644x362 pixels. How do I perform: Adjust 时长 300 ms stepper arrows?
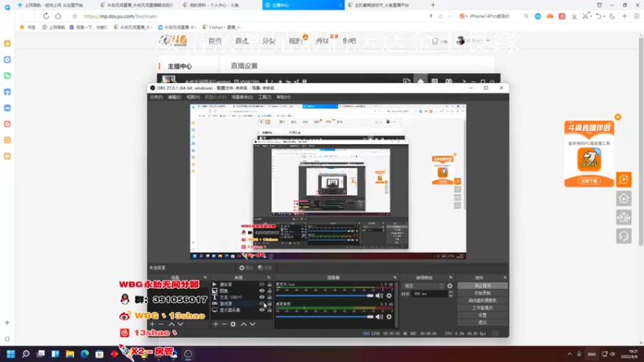(x=451, y=294)
